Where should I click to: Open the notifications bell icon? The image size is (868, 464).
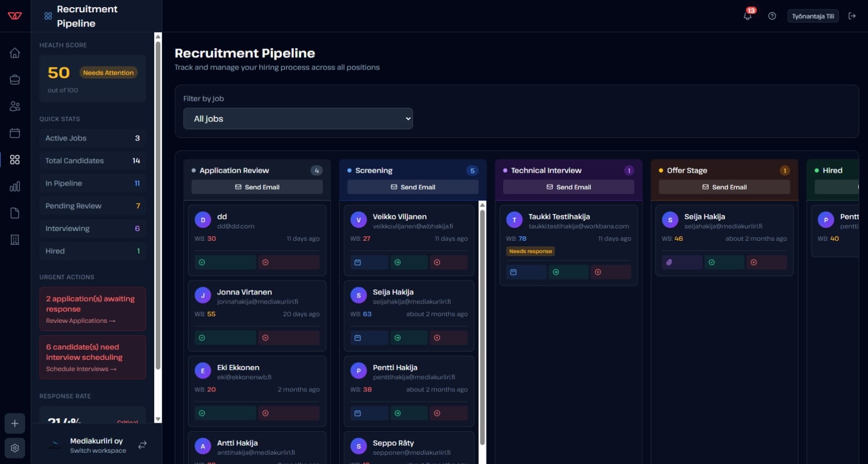tap(748, 16)
